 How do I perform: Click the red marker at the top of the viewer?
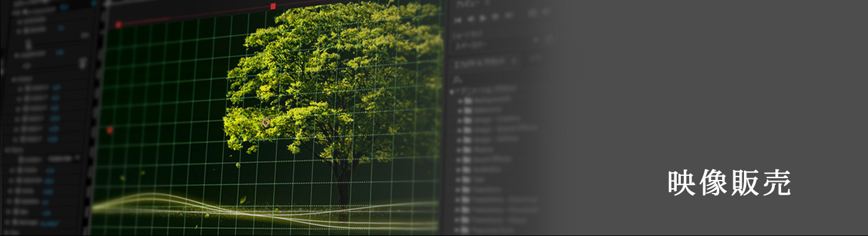[273, 6]
